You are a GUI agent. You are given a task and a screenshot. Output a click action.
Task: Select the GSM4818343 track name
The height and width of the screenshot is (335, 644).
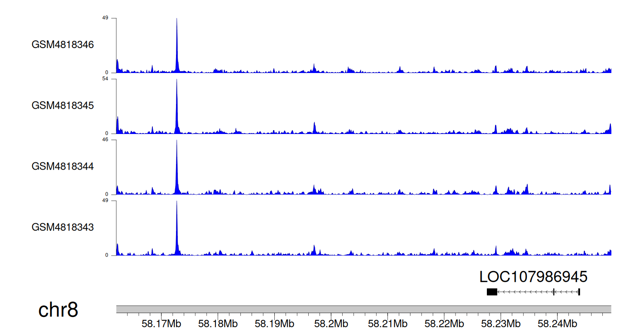click(x=63, y=227)
